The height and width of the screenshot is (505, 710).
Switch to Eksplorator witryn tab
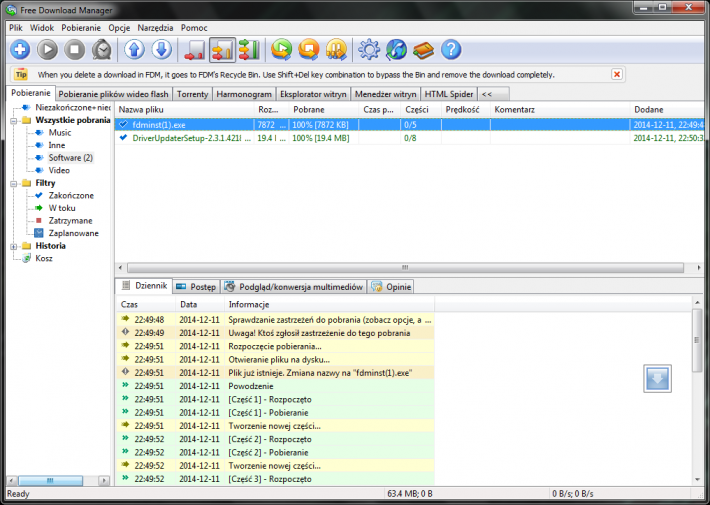tap(313, 94)
